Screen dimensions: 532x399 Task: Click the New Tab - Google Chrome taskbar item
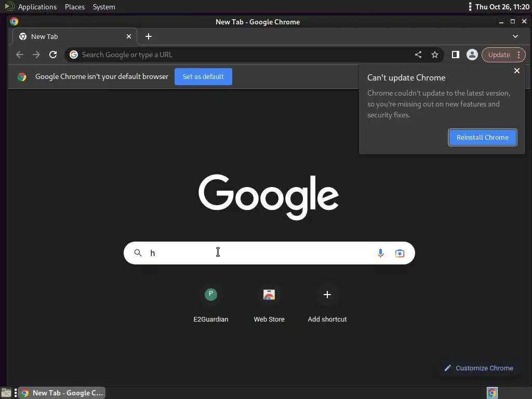coord(62,393)
